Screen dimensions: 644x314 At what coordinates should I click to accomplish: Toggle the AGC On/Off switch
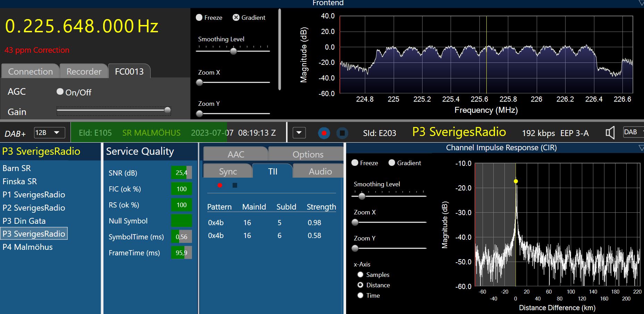60,92
